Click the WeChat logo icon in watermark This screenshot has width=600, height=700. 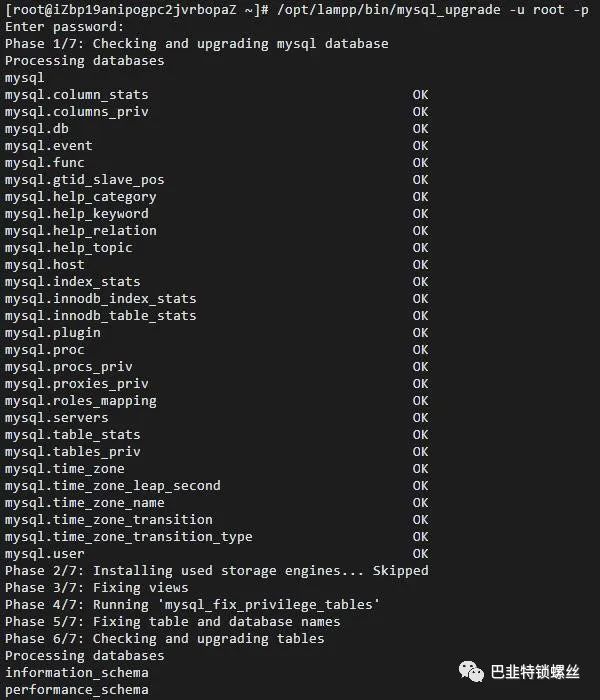point(471,671)
